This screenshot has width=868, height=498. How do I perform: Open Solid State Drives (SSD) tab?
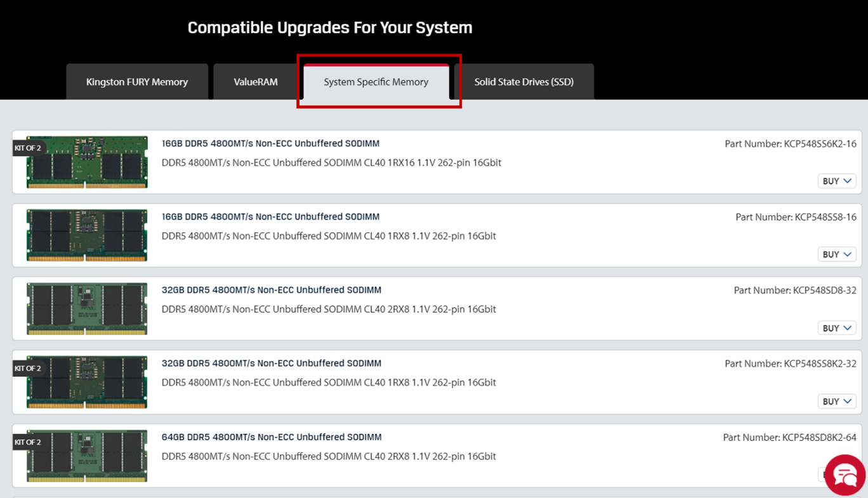click(x=524, y=82)
